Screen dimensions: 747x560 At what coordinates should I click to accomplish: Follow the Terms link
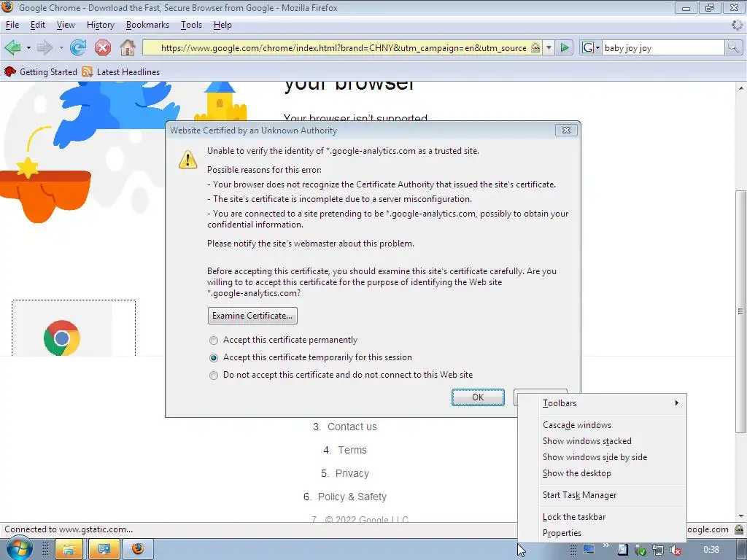(352, 450)
